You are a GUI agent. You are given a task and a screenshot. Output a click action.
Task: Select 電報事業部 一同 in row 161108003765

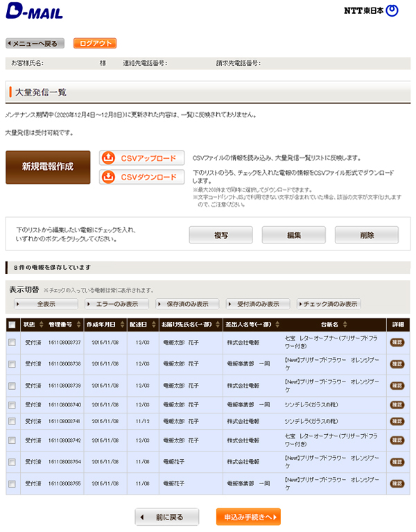click(248, 484)
